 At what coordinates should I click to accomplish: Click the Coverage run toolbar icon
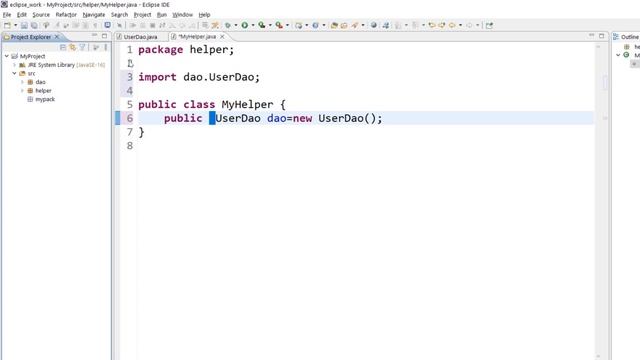tap(262, 25)
